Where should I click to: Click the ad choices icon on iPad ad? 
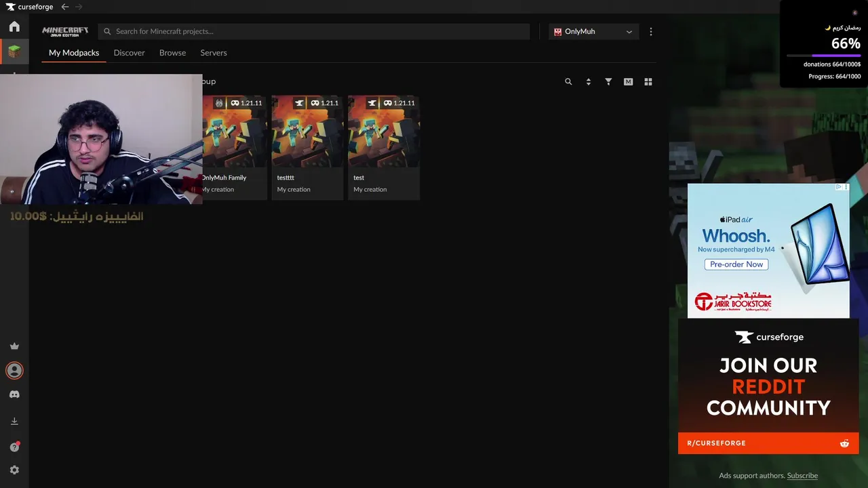pos(839,187)
